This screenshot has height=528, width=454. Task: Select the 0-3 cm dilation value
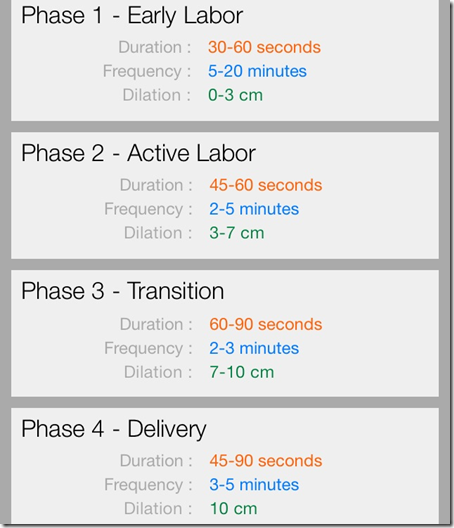(x=235, y=95)
